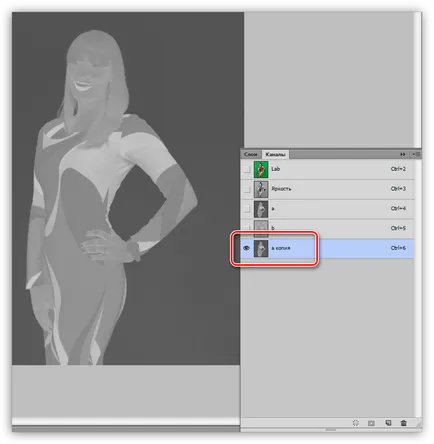Toggle visibility of Яркость channel
The image size is (434, 444).
[247, 189]
